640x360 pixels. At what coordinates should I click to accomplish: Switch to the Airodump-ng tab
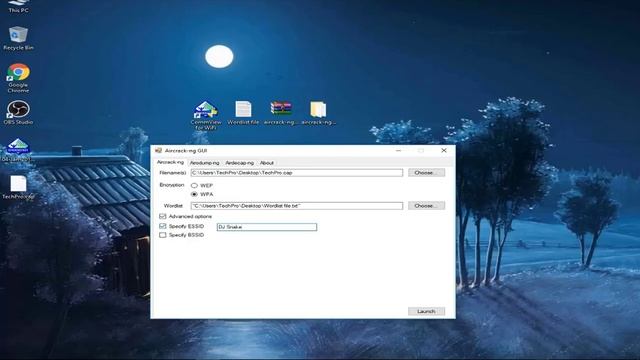pos(204,163)
